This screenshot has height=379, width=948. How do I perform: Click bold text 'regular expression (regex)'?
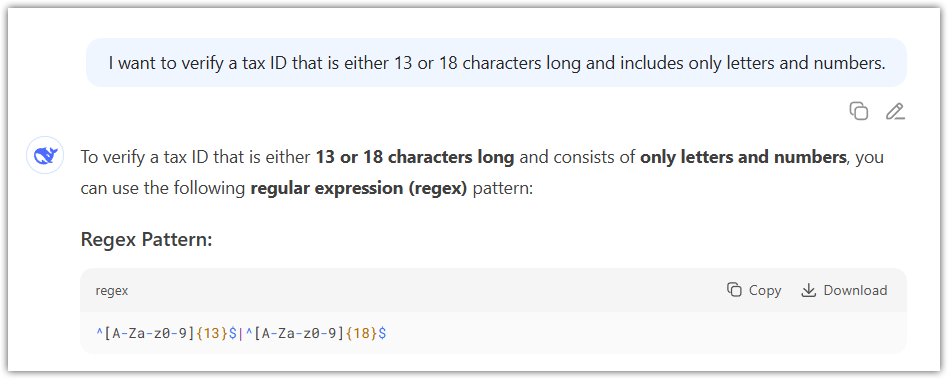359,189
